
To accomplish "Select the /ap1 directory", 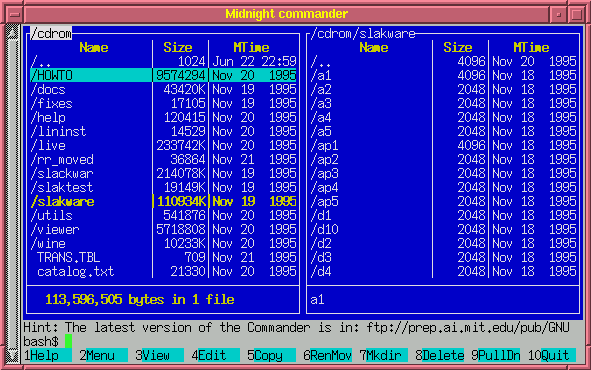I will pos(443,145).
